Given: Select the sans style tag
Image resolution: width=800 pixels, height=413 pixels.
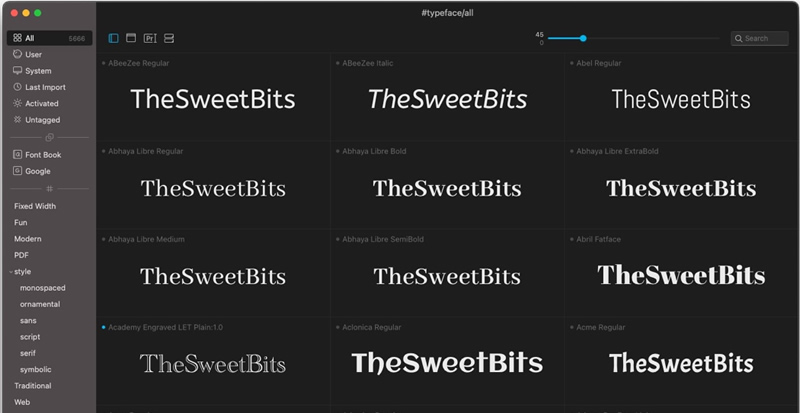Looking at the screenshot, I should click(x=28, y=321).
